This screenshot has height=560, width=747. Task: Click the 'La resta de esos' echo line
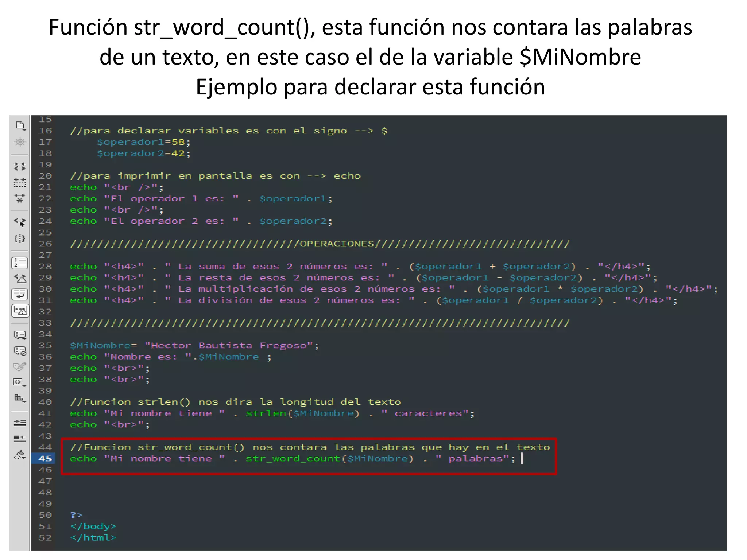click(x=364, y=278)
